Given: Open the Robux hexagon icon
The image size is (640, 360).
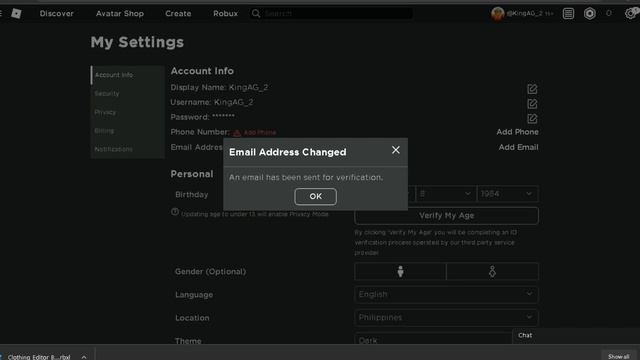Looking at the screenshot, I should (x=589, y=13).
